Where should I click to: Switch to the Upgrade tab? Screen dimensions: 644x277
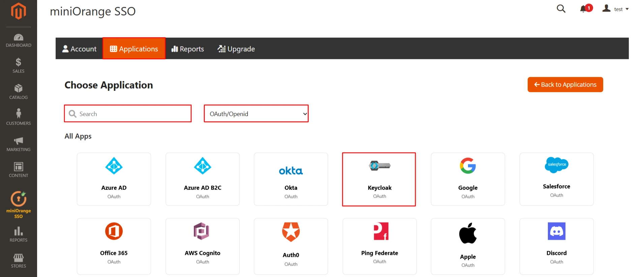236,49
